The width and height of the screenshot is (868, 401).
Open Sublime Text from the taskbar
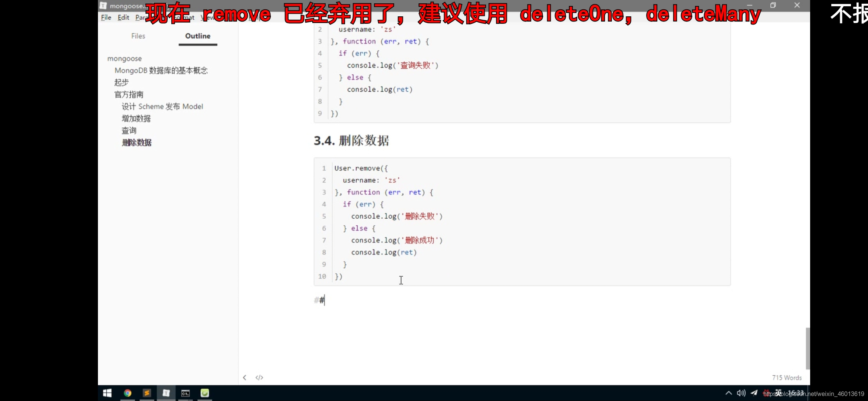point(147,393)
